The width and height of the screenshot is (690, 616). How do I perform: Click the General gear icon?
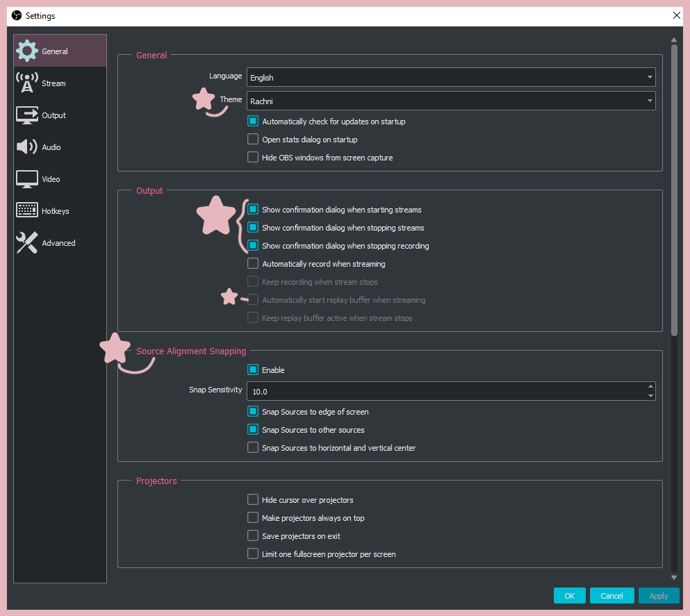[27, 51]
